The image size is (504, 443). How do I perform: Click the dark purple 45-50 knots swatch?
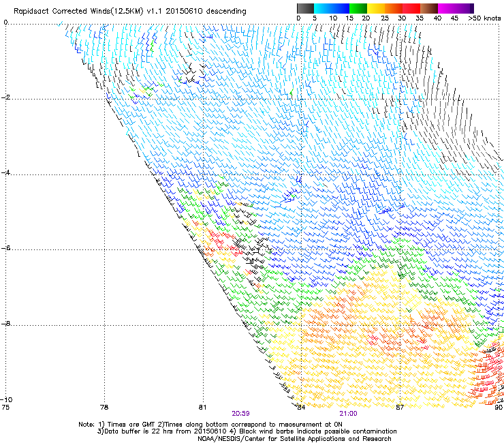pos(464,8)
